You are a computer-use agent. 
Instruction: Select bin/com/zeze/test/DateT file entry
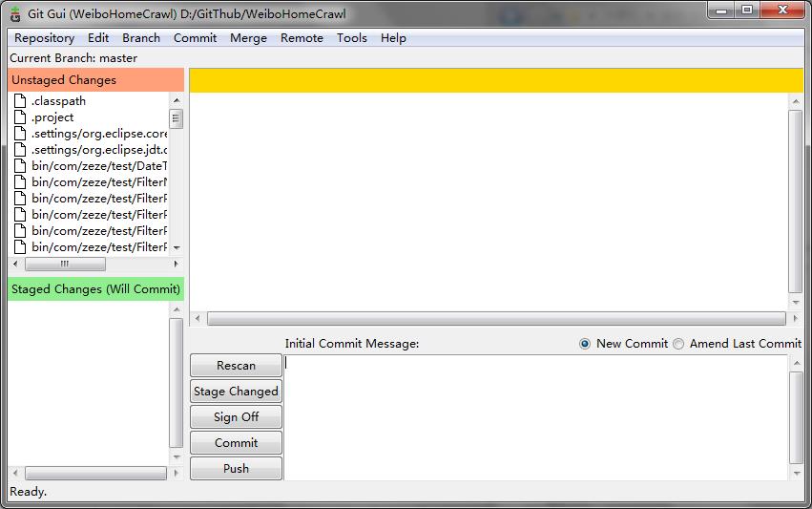point(99,166)
